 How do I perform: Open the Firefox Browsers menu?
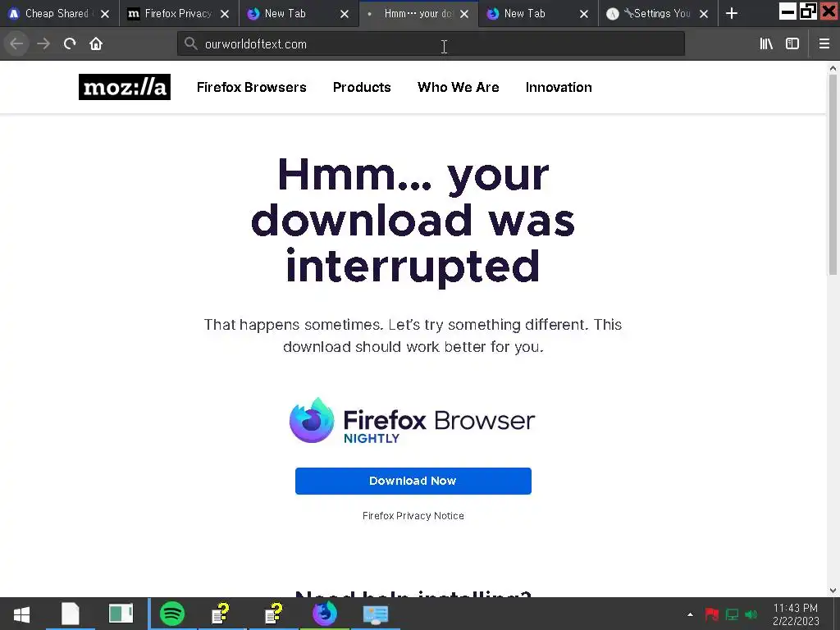pos(251,87)
